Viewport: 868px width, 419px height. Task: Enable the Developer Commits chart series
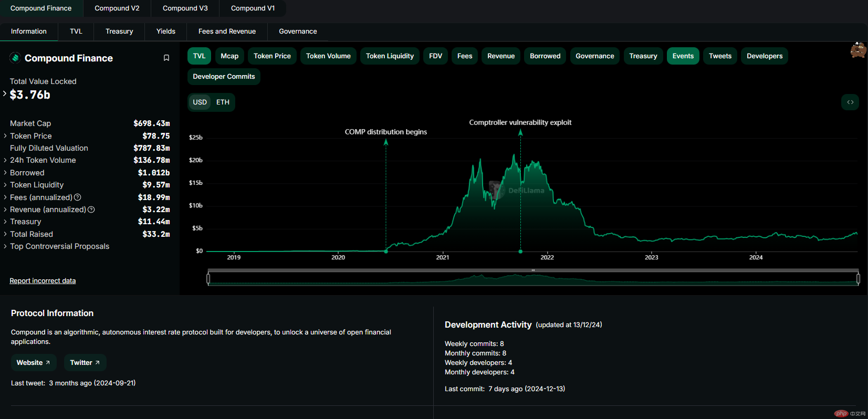224,77
